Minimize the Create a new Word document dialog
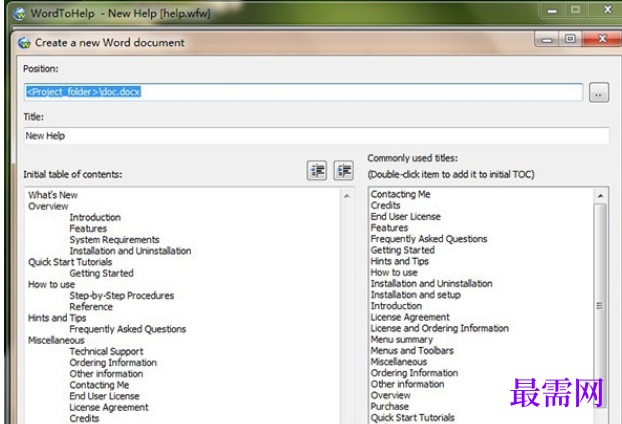Image resolution: width=622 pixels, height=424 pixels. [x=547, y=39]
